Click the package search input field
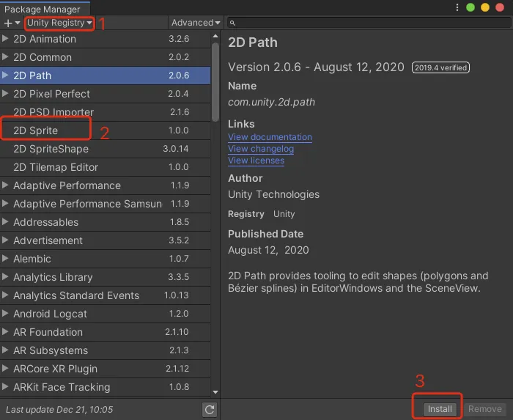Image resolution: width=513 pixels, height=420 pixels. (369, 23)
